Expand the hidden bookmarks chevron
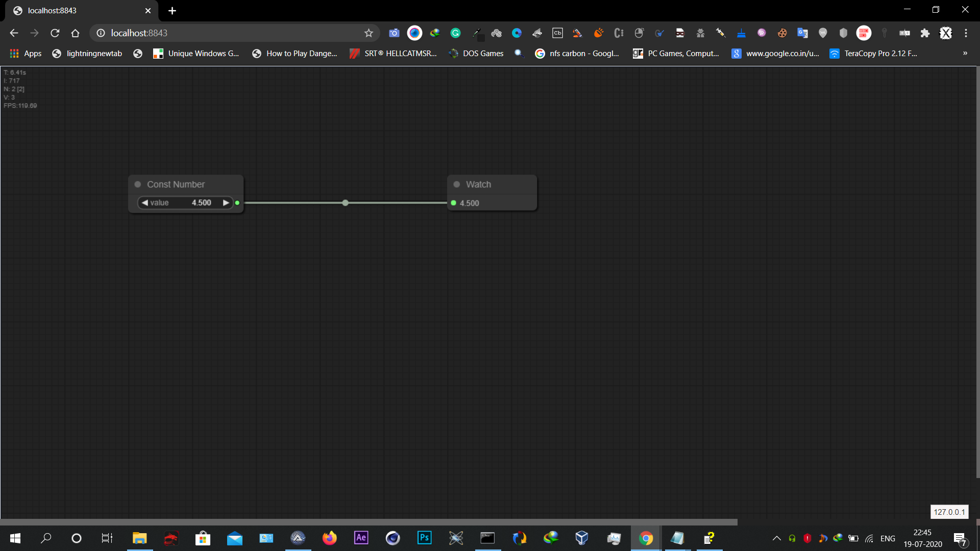 965,53
